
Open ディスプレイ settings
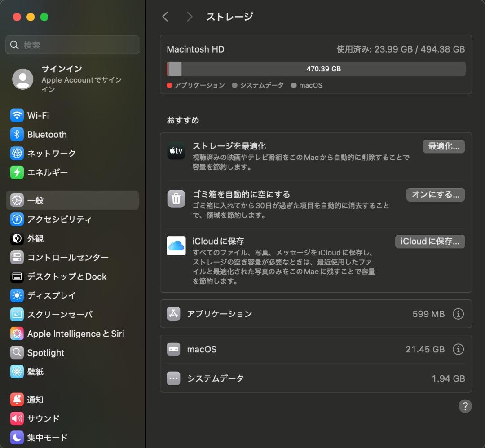[72, 295]
